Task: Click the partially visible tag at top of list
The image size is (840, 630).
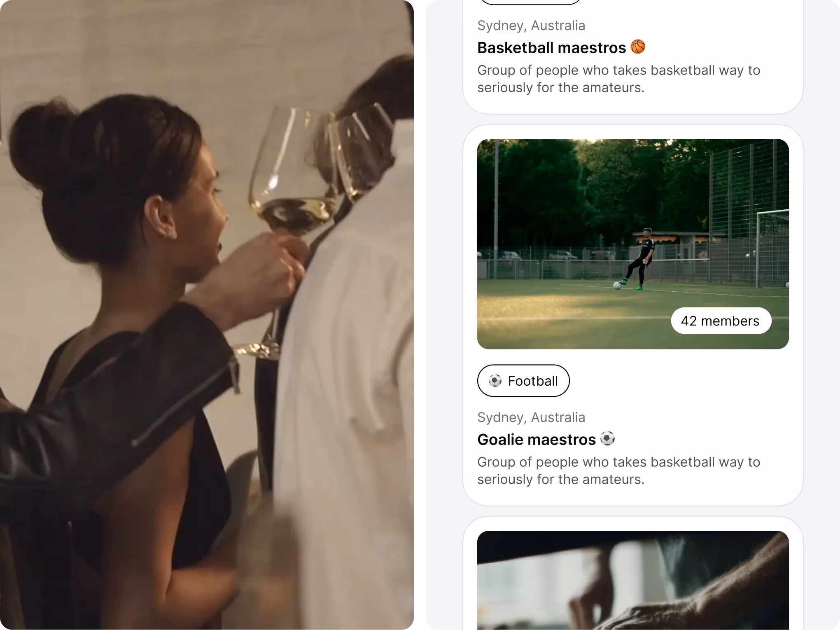Action: click(530, 2)
